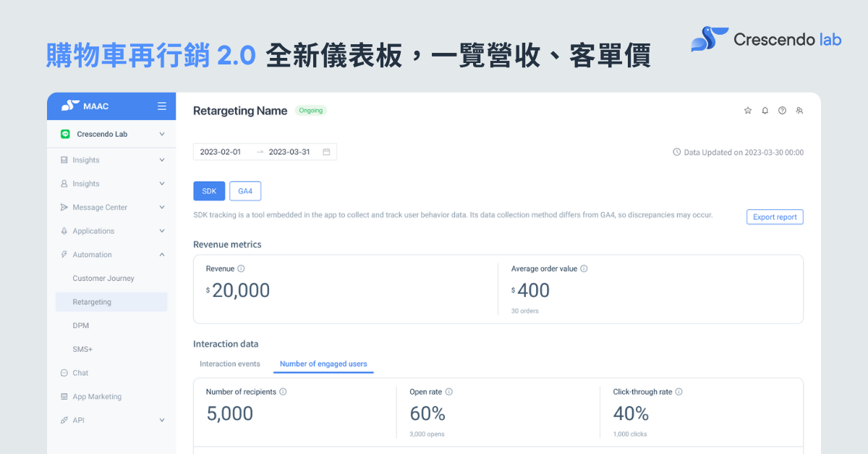The height and width of the screenshot is (454, 868).
Task: Click the end date 2023-03-31 field
Action: click(x=289, y=152)
